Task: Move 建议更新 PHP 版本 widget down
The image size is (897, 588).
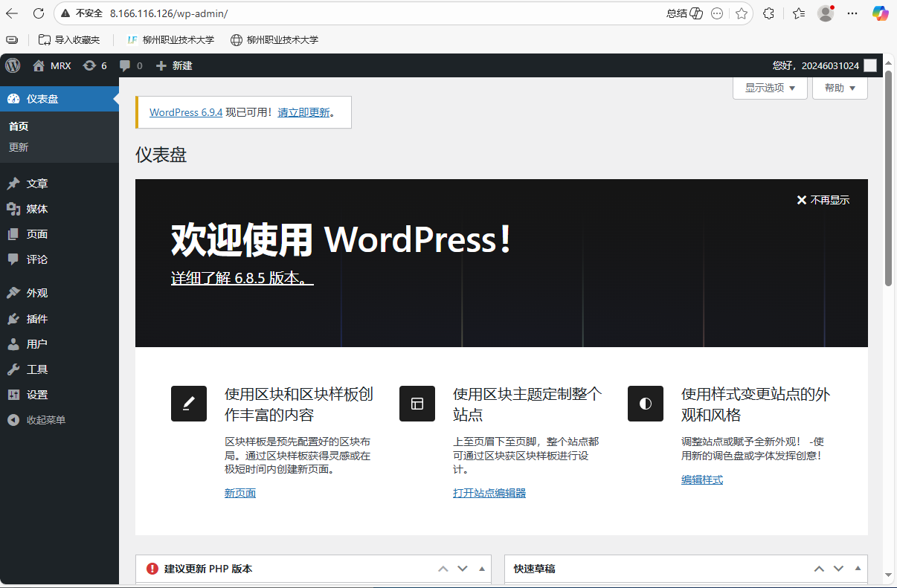Action: click(463, 569)
